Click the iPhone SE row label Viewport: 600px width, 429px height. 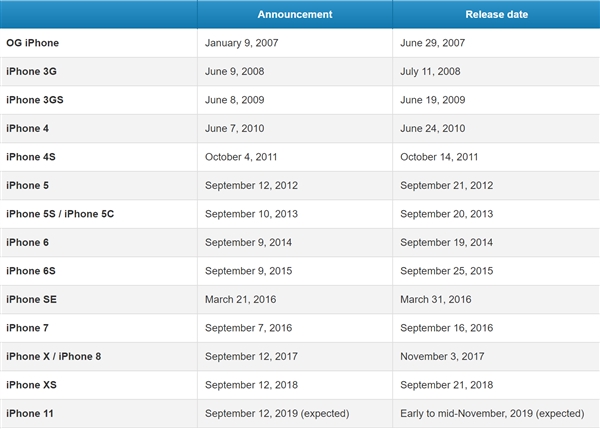(32, 299)
